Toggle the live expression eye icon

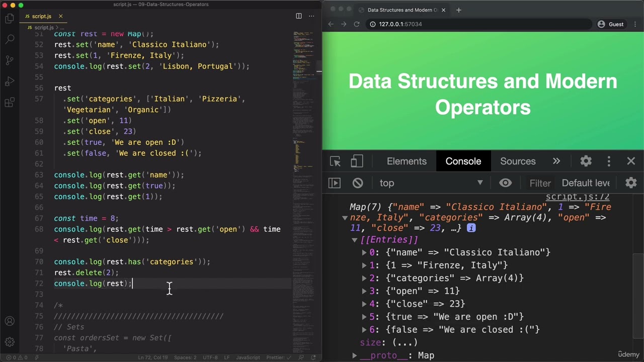[x=505, y=183]
